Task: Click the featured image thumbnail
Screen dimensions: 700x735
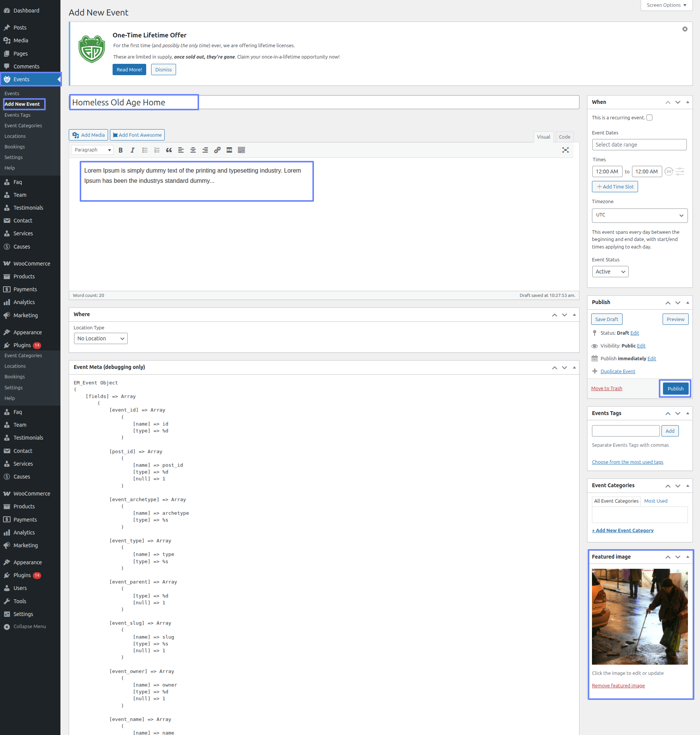Action: pos(640,616)
